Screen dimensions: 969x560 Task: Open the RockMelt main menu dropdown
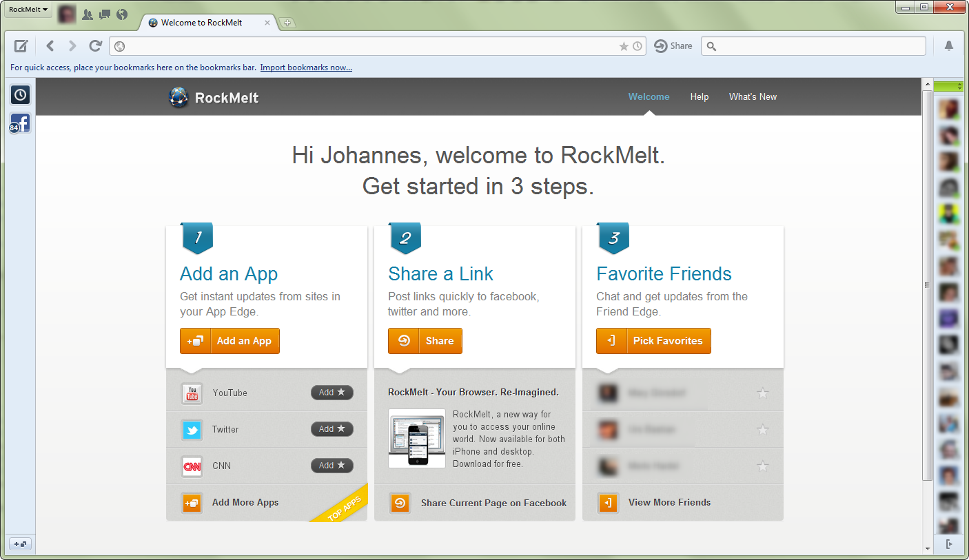[x=28, y=10]
